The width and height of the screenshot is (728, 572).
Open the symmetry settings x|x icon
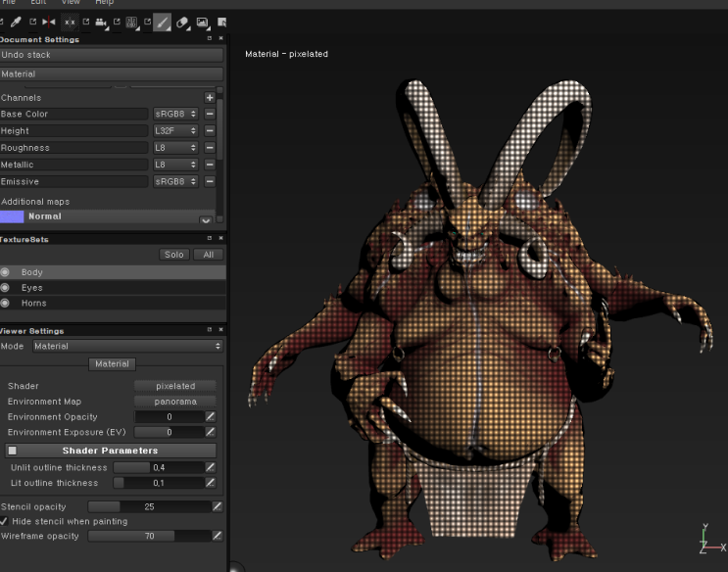coord(70,22)
